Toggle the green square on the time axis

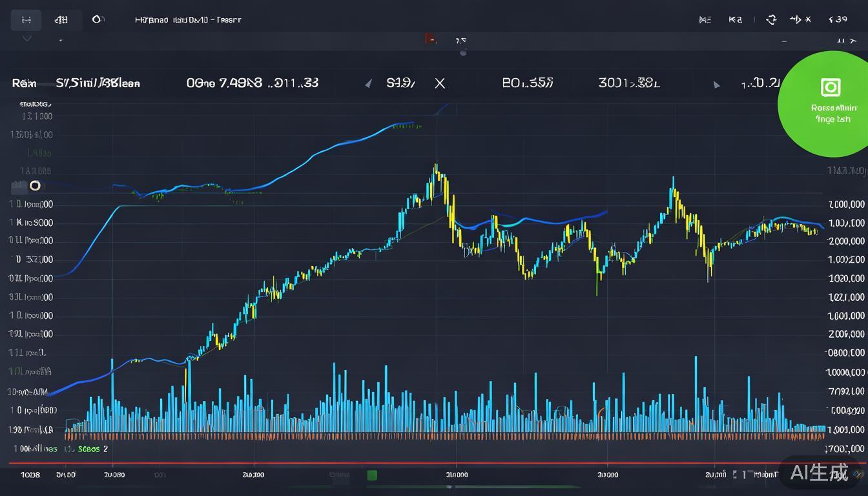pos(372,475)
